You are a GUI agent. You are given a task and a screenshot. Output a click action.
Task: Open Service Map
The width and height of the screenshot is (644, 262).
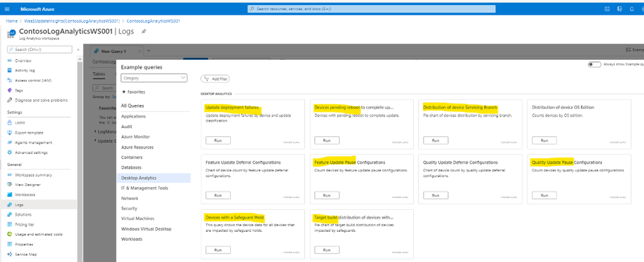coord(26,254)
